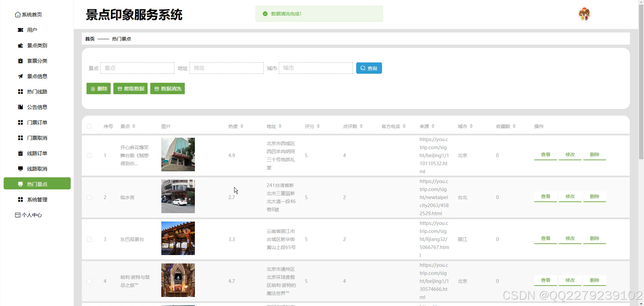Screen dimensions: 644x306
Task: Click the trash icon in 删除 button
Action: 93,89
